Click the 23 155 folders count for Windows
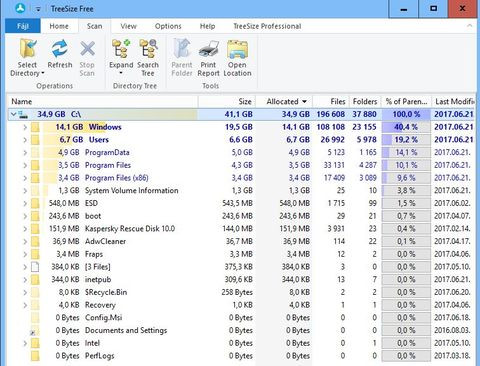The image size is (480, 366). [x=364, y=127]
